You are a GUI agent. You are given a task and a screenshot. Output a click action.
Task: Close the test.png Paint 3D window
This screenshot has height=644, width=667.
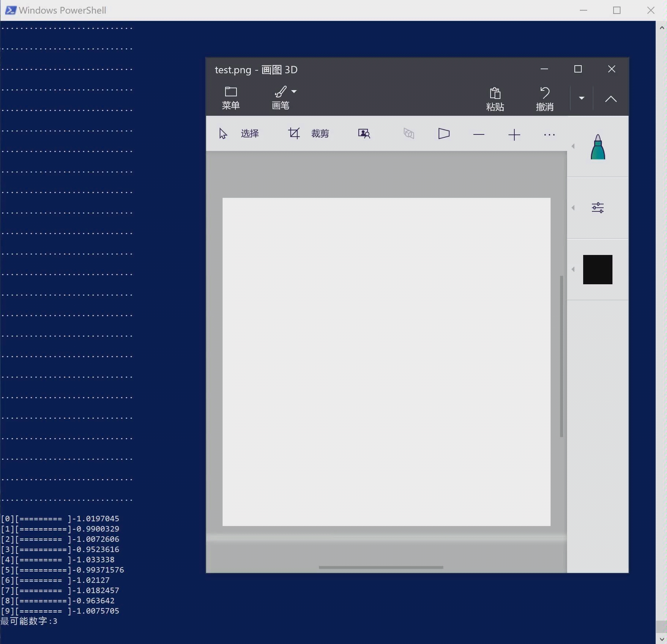611,69
